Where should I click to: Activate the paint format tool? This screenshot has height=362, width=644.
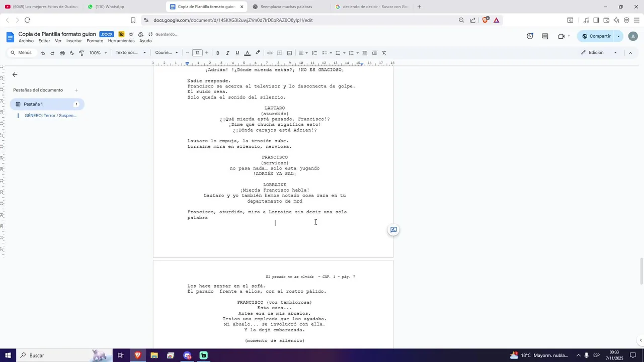click(82, 53)
